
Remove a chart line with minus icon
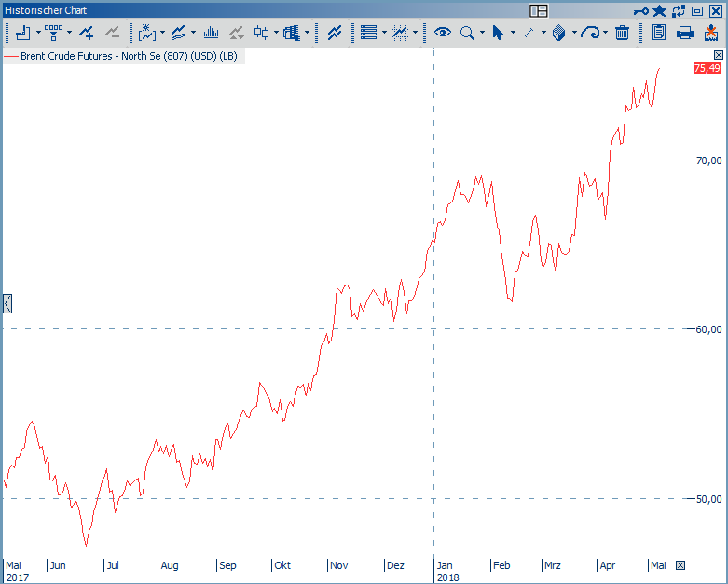(x=112, y=33)
